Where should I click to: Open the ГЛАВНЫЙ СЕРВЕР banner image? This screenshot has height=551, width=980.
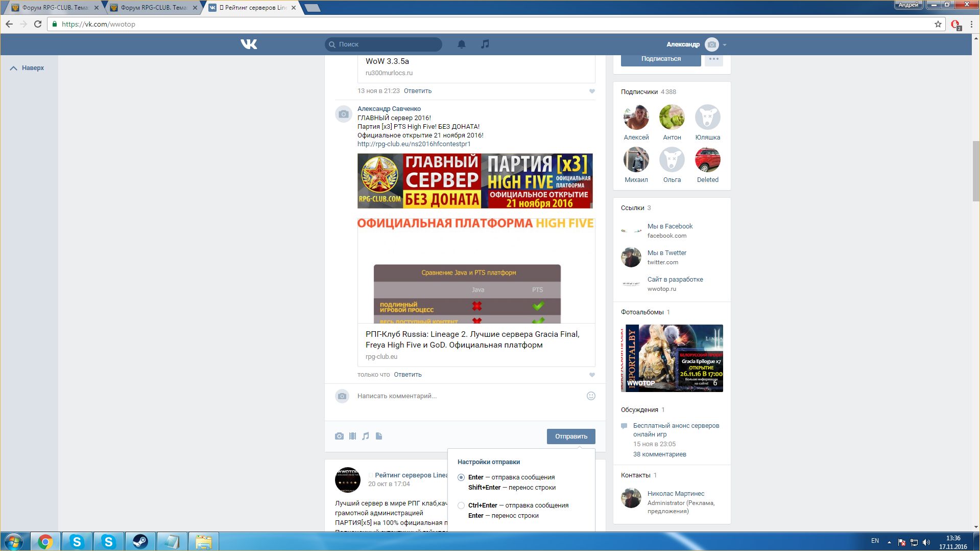(475, 181)
